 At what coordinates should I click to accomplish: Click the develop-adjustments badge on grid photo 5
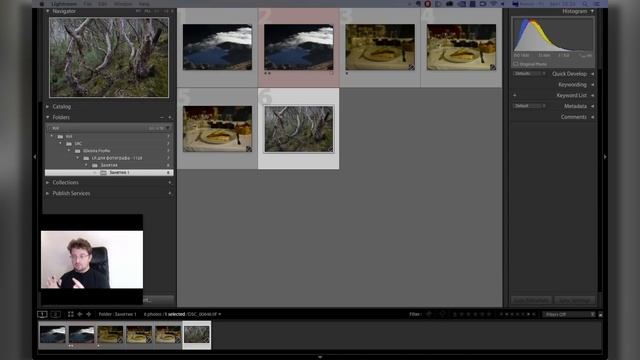[x=249, y=149]
